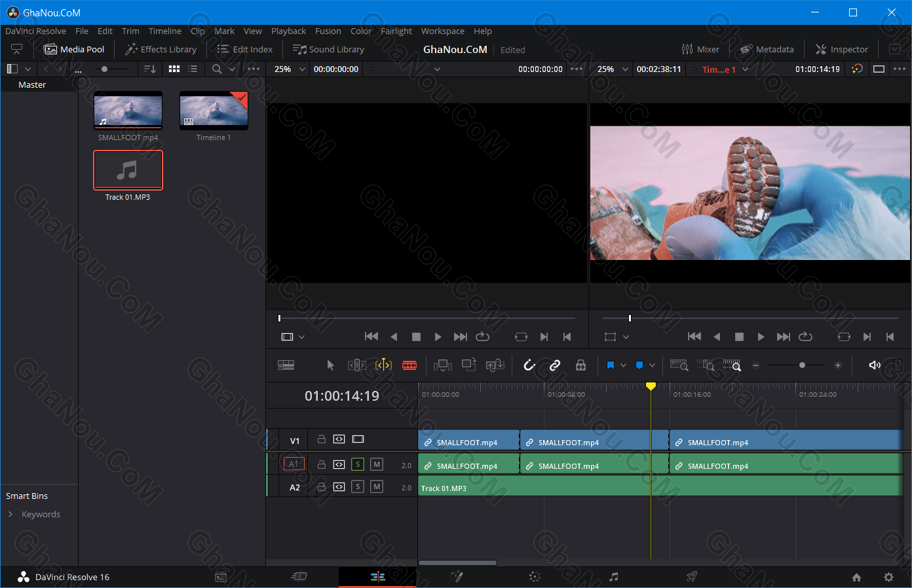Open source viewer 25% zoom dropdown
This screenshot has width=912, height=588.
290,69
